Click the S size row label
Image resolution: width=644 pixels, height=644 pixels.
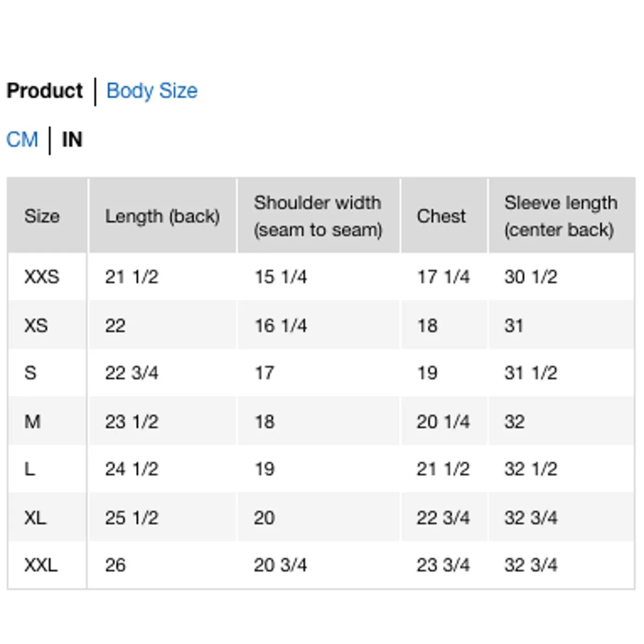click(30, 373)
